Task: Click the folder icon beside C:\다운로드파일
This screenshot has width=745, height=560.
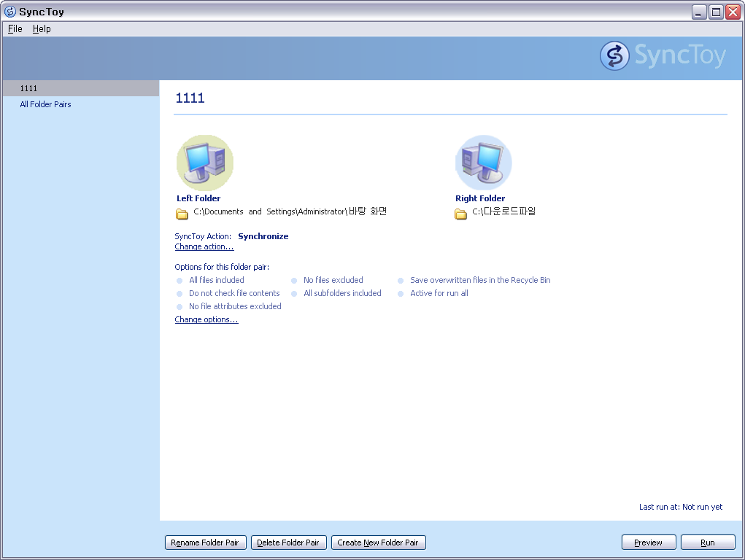Action: point(460,214)
